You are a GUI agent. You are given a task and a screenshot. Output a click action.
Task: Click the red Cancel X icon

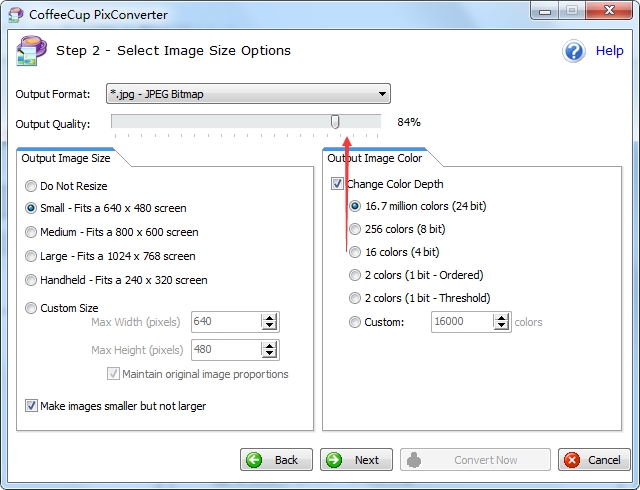tap(572, 460)
